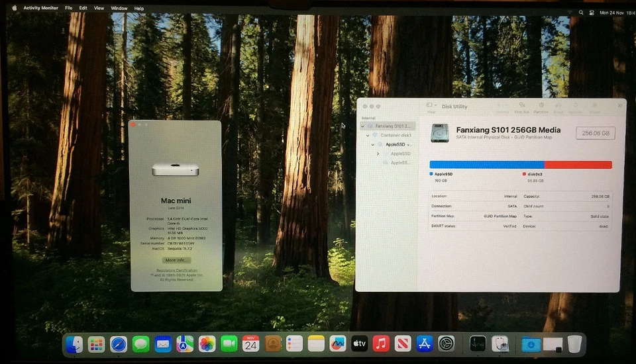Viewport: 636px width, 364px height.
Task: Click the red segment of the storage bar
Action: [x=578, y=164]
